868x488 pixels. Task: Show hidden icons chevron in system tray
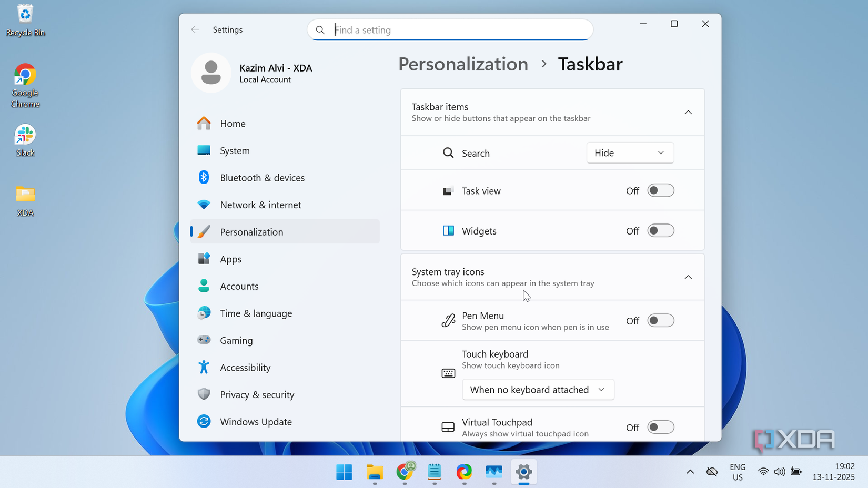coord(690,472)
